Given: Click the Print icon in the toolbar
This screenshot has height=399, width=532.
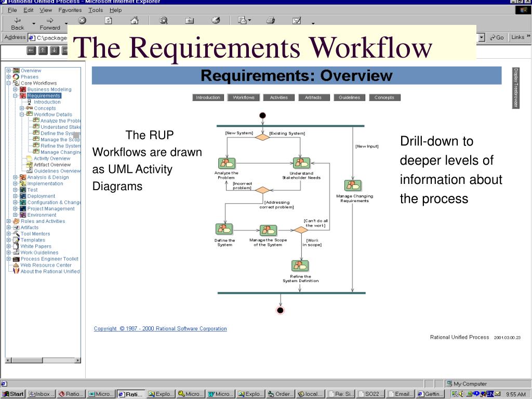Looking at the screenshot, I should 270,21.
